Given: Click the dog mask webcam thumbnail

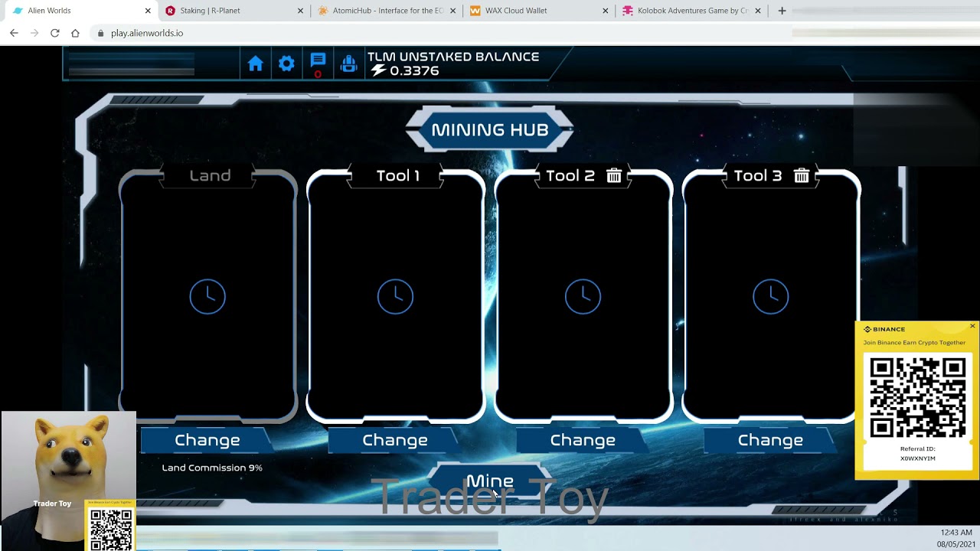Looking at the screenshot, I should click(x=68, y=481).
